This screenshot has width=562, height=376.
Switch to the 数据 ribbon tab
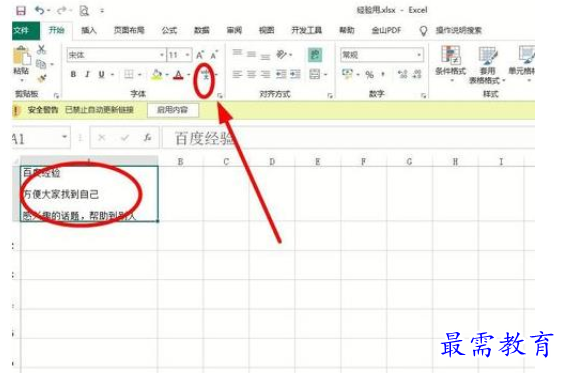pyautogui.click(x=201, y=30)
